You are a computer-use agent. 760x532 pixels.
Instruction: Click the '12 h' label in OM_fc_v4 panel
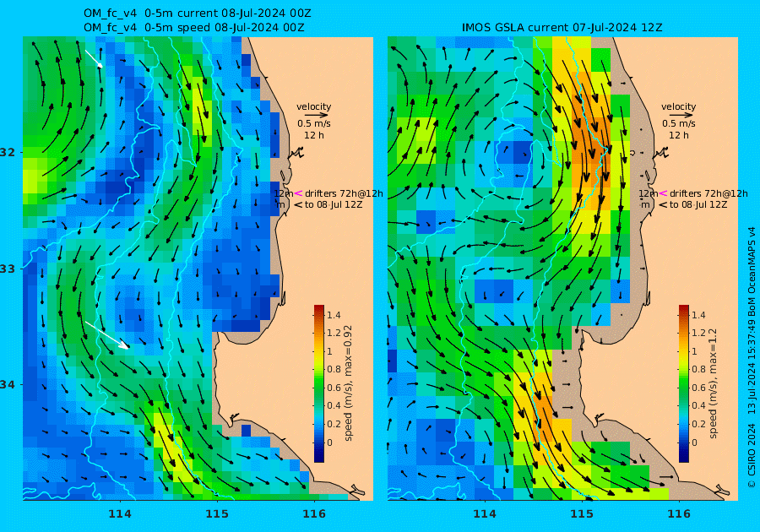(x=314, y=135)
